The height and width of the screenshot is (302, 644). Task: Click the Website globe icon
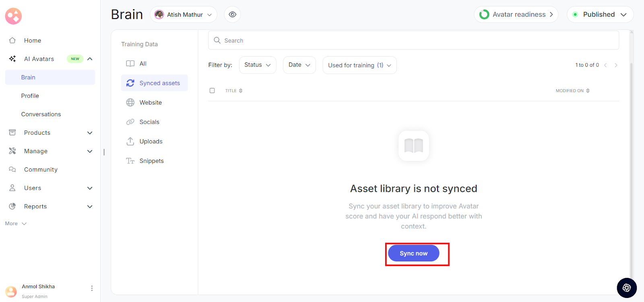tap(130, 103)
